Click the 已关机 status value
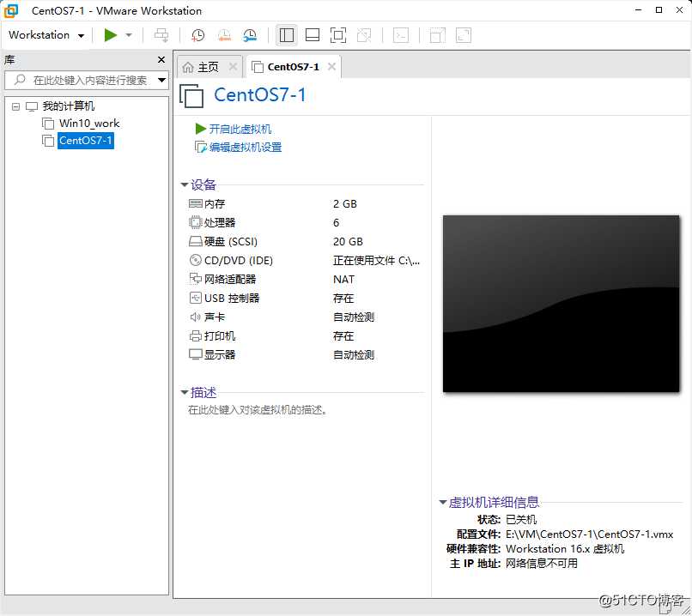The width and height of the screenshot is (692, 616). [x=521, y=520]
